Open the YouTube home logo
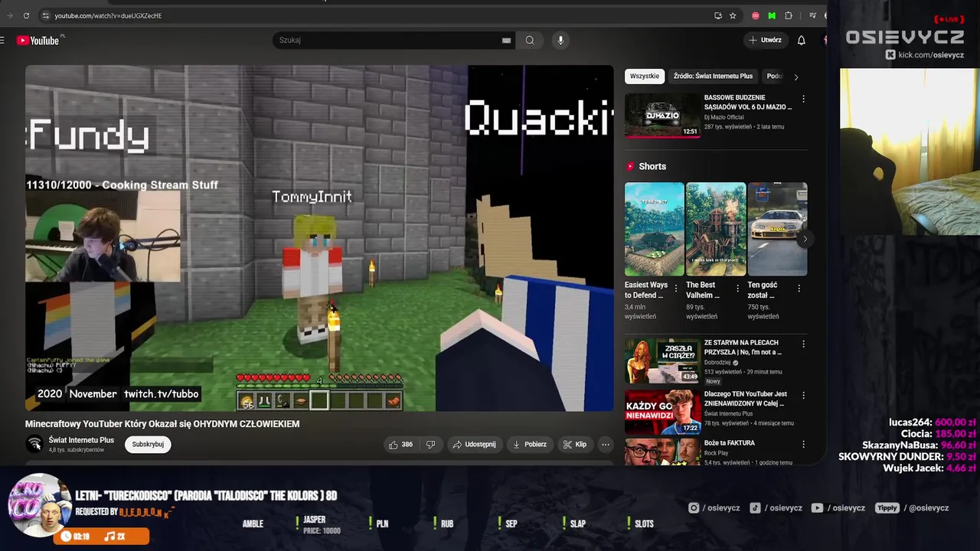This screenshot has height=551, width=980. coord(38,41)
